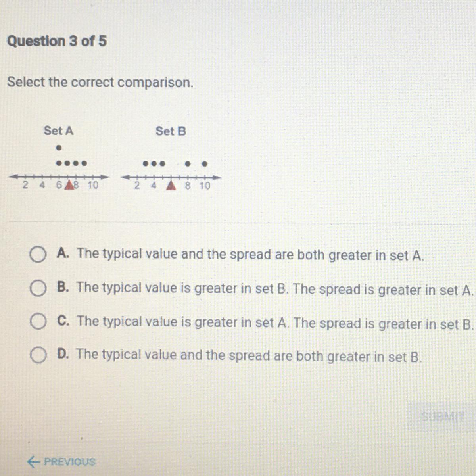Click the 'Question 3 of 5' heading
476x476 pixels.
(57, 41)
